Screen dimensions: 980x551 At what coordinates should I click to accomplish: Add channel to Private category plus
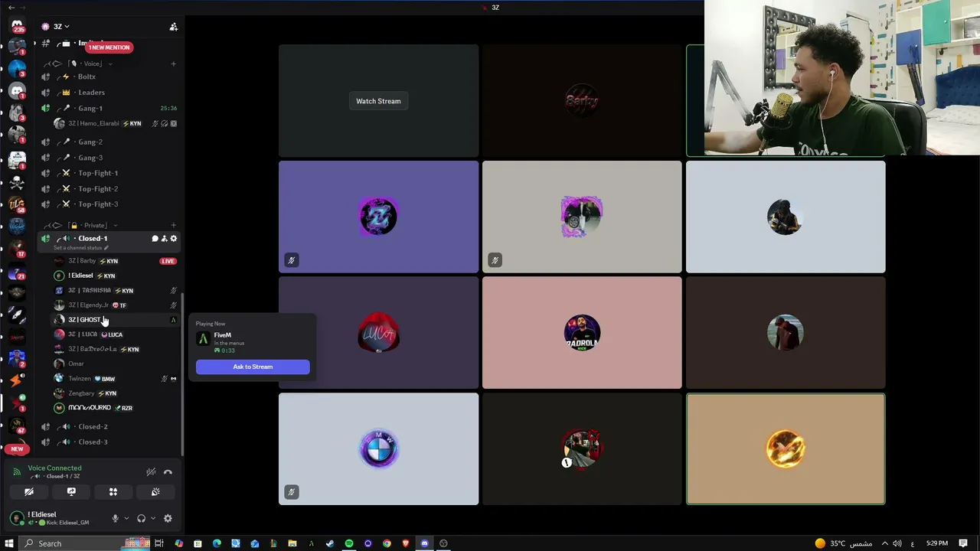(x=173, y=225)
